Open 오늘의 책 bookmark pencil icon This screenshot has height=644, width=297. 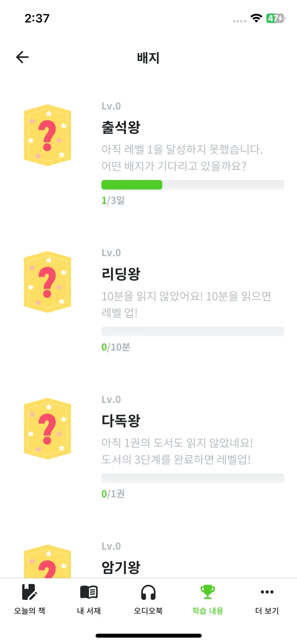[x=30, y=592]
